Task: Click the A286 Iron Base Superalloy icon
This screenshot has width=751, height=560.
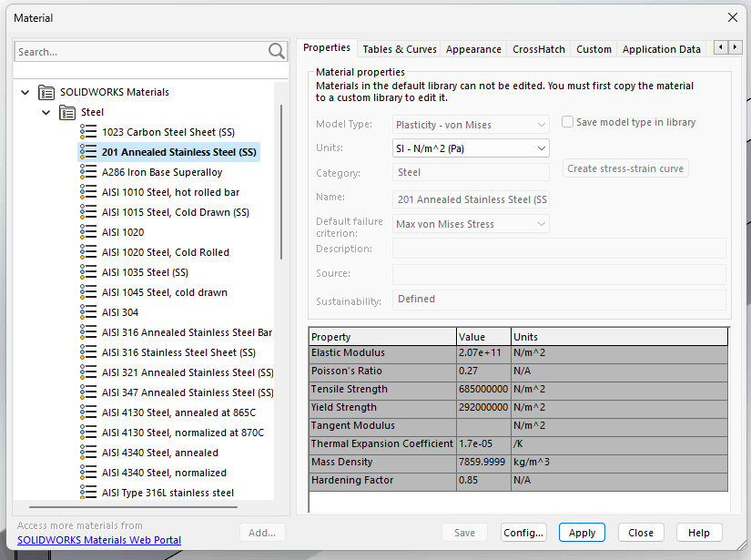Action: [x=88, y=172]
